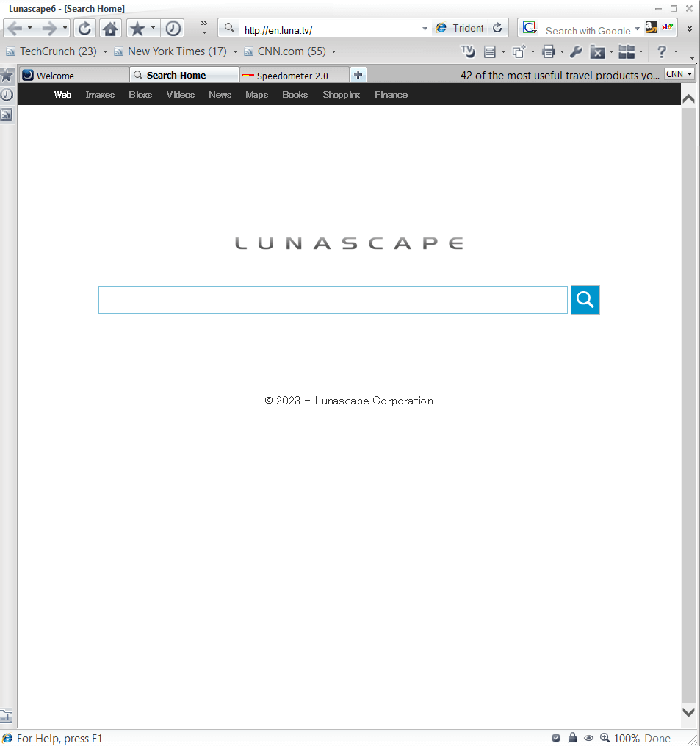Click the Trident engine switcher icon
This screenshot has height=746, width=700.
pos(441,28)
